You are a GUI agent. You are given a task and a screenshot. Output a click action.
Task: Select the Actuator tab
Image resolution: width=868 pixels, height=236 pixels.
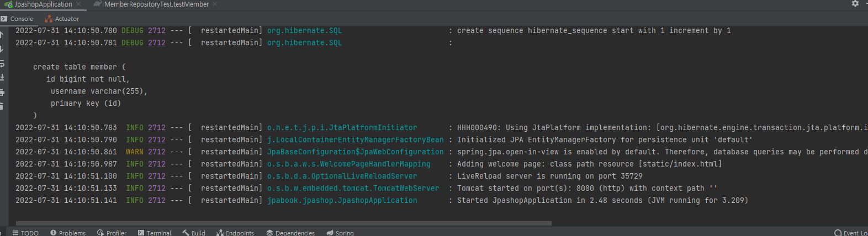[62, 19]
